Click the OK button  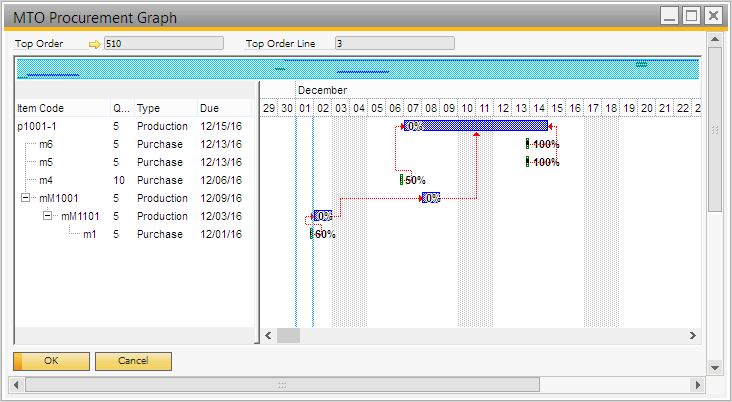pyautogui.click(x=51, y=360)
